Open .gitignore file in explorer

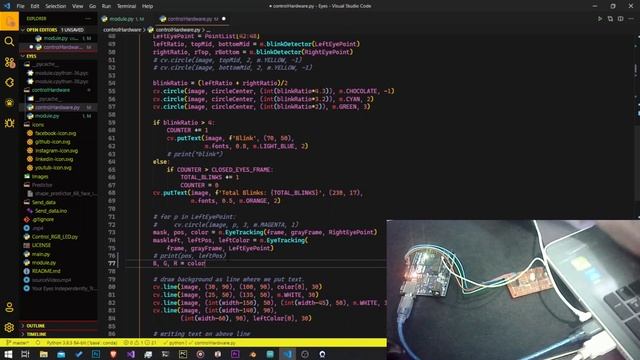(58, 219)
